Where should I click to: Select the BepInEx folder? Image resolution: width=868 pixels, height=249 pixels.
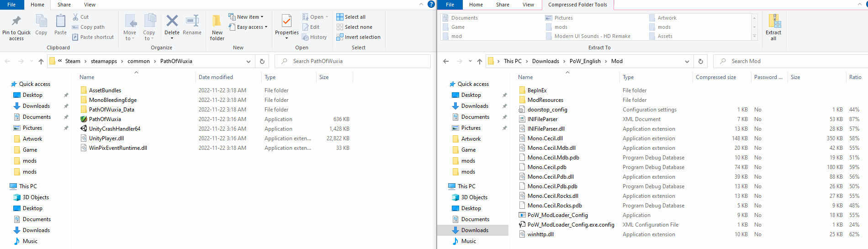[x=537, y=90]
